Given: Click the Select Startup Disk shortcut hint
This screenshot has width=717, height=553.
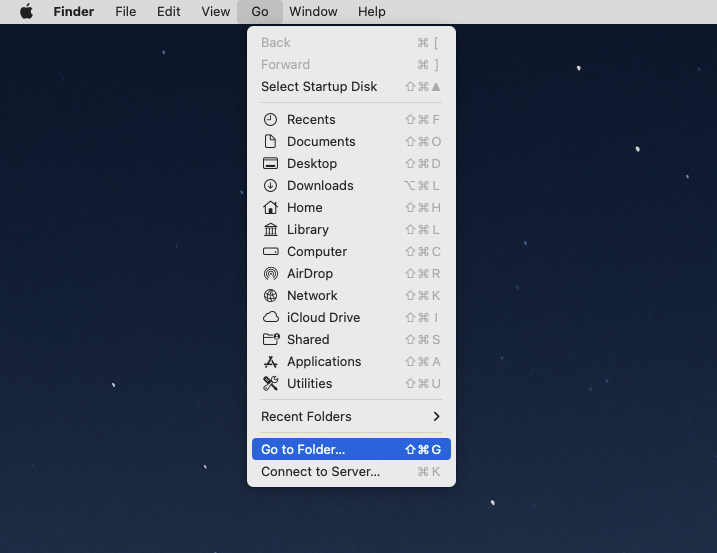Looking at the screenshot, I should click(423, 86).
